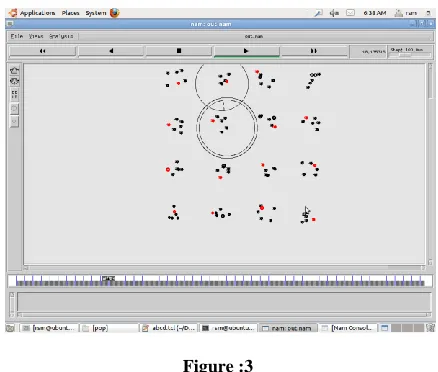Click the step rate slider handle
Viewport: 438px width, 372px height.
(x=405, y=55)
